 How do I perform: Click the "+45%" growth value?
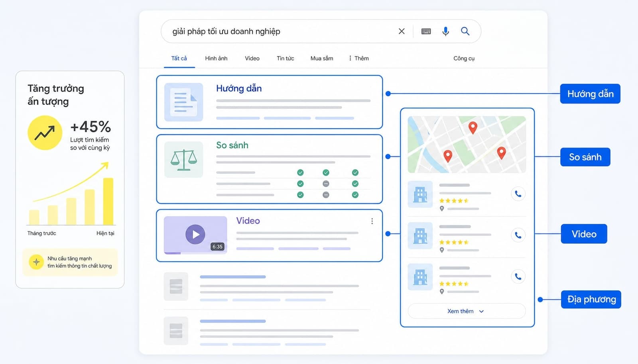[x=91, y=127]
